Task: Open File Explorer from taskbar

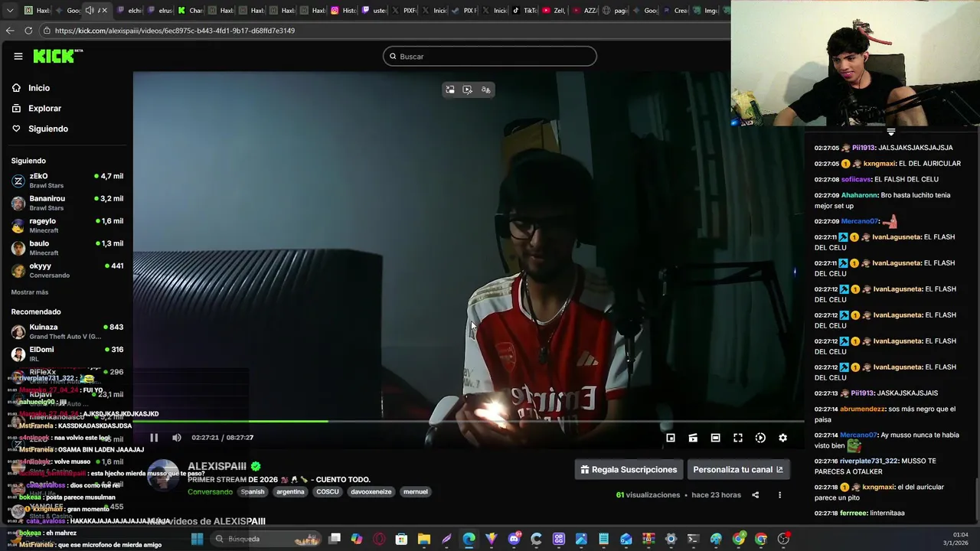Action: click(424, 539)
